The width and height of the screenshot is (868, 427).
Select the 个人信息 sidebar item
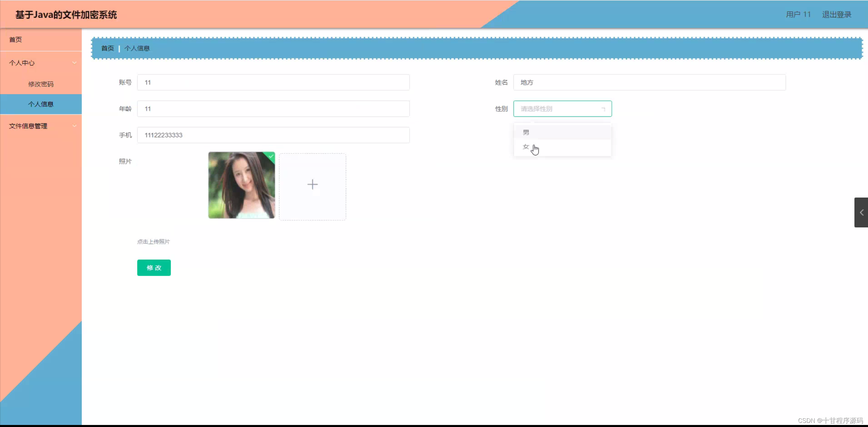coord(41,104)
